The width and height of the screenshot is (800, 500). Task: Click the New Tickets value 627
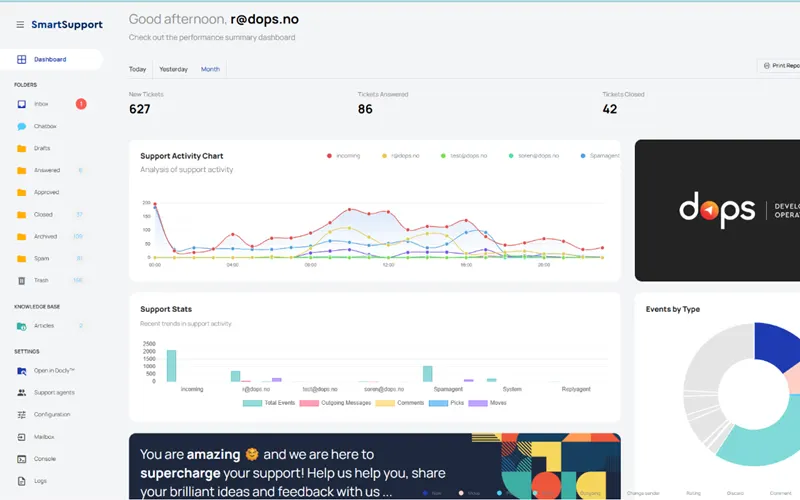coord(140,109)
